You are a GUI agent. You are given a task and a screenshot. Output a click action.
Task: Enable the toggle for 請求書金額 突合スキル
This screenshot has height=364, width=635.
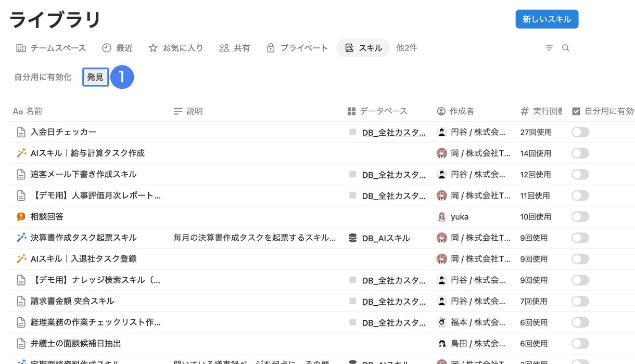click(x=580, y=301)
